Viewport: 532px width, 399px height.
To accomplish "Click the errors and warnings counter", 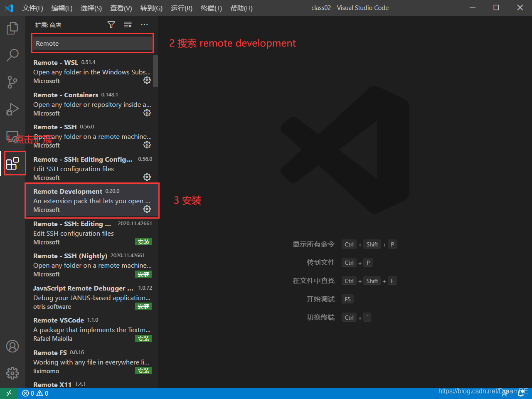I will (x=35, y=393).
